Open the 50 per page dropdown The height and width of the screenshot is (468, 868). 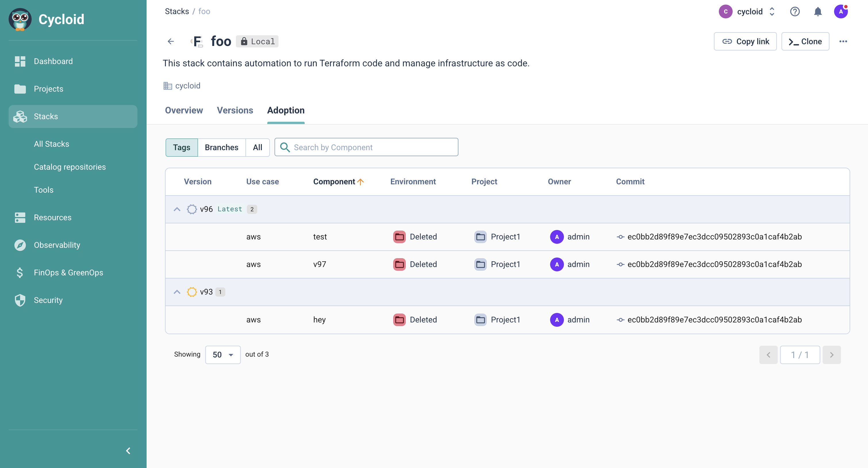223,355
